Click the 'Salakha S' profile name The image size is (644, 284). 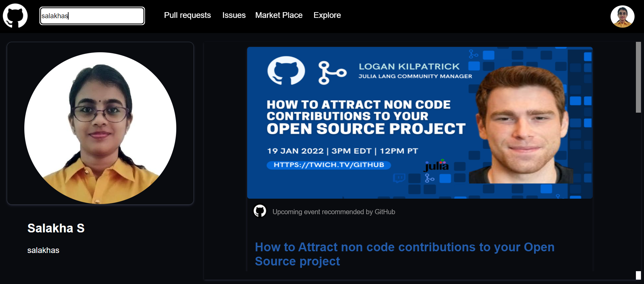pyautogui.click(x=56, y=228)
